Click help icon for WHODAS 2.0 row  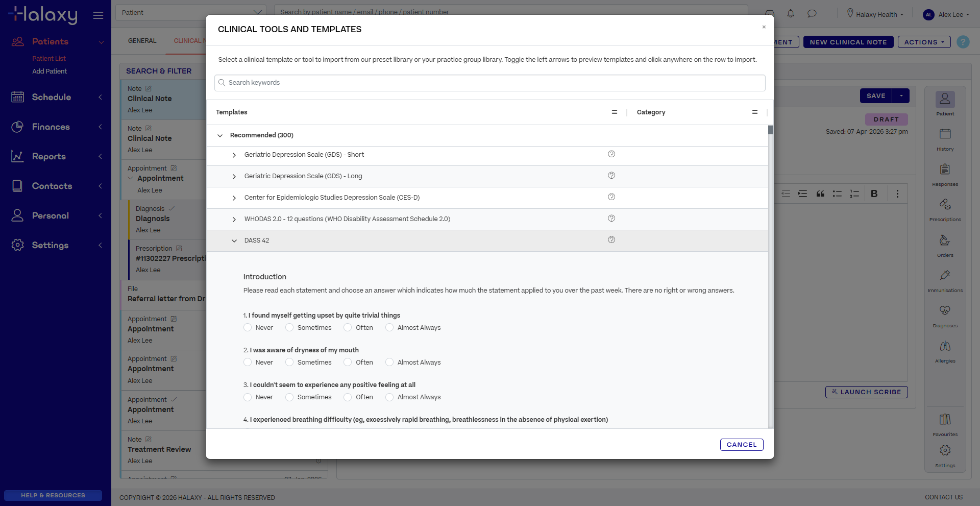(611, 219)
